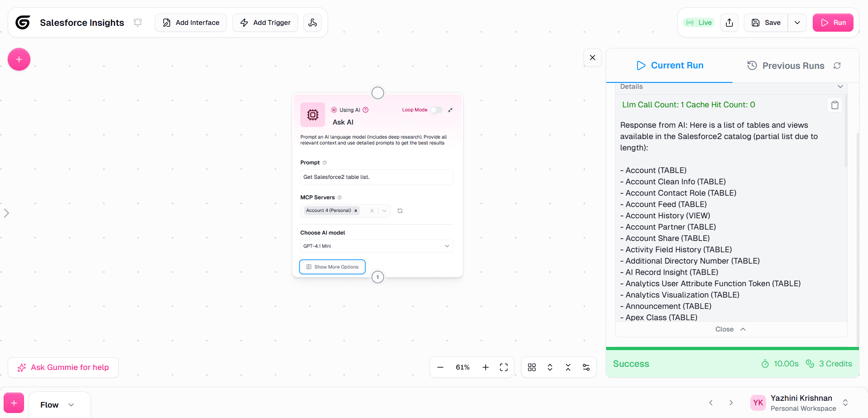Click Show More Options button
Screen dimensions: 868x418
332,267
